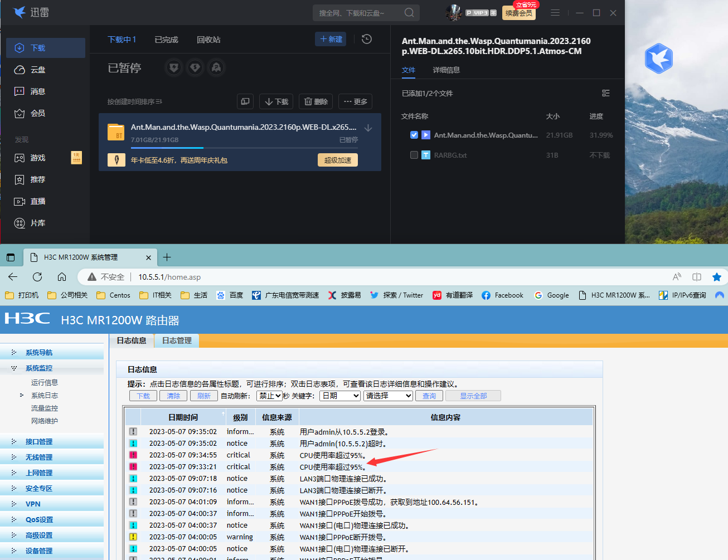Screen dimensions: 728x560
Task: Click the browser home icon
Action: click(x=62, y=277)
